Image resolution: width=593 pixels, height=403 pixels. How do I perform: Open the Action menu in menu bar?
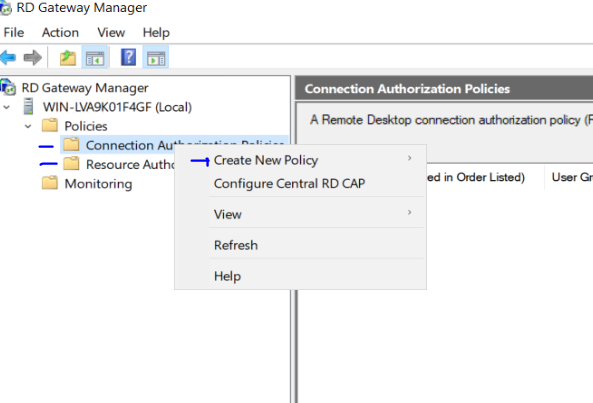pyautogui.click(x=60, y=33)
